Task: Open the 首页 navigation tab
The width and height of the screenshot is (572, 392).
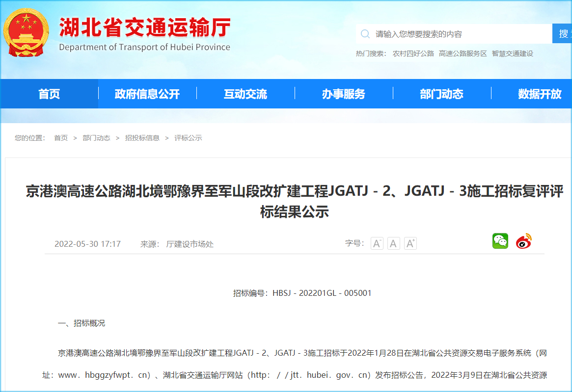Action: coord(49,94)
